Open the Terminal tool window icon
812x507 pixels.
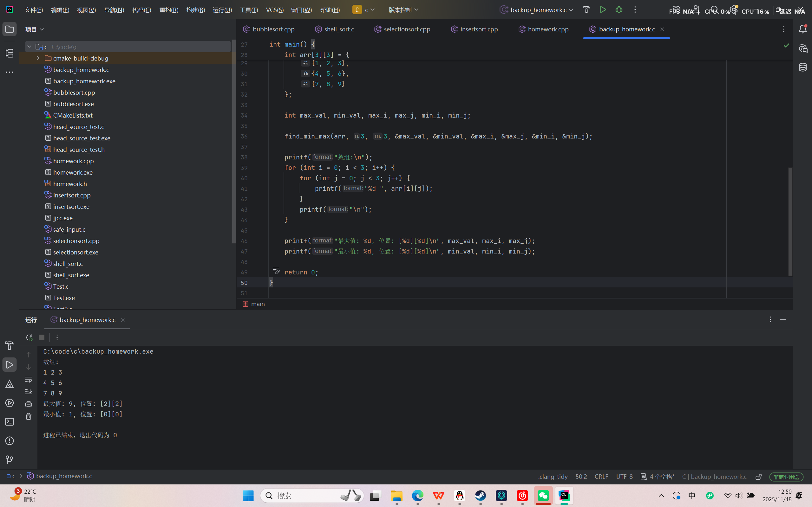10,422
